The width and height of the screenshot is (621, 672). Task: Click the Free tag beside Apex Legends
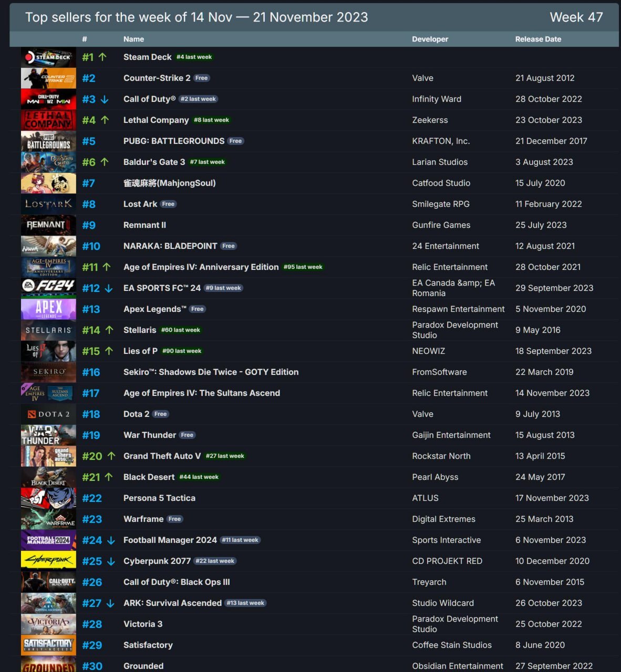[198, 309]
